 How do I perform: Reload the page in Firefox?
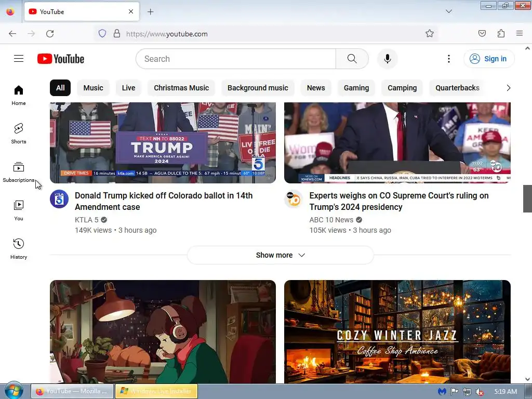pyautogui.click(x=50, y=34)
